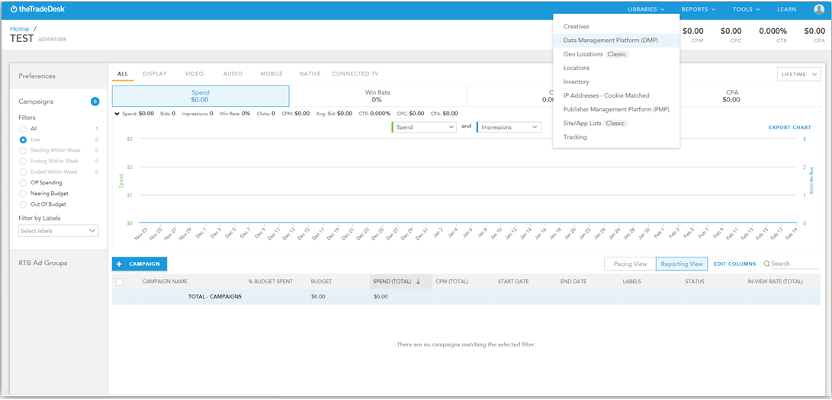
Task: Select the Nearing Budget filter
Action: pos(23,194)
